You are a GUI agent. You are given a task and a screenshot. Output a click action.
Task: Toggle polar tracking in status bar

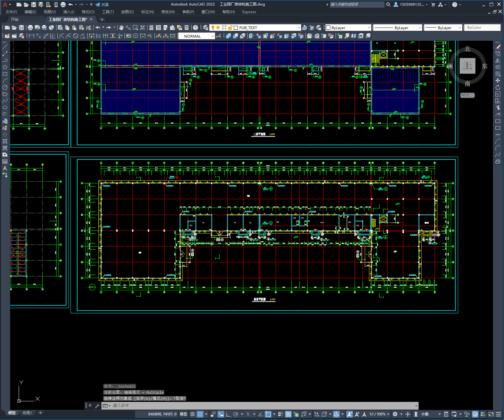(x=236, y=414)
